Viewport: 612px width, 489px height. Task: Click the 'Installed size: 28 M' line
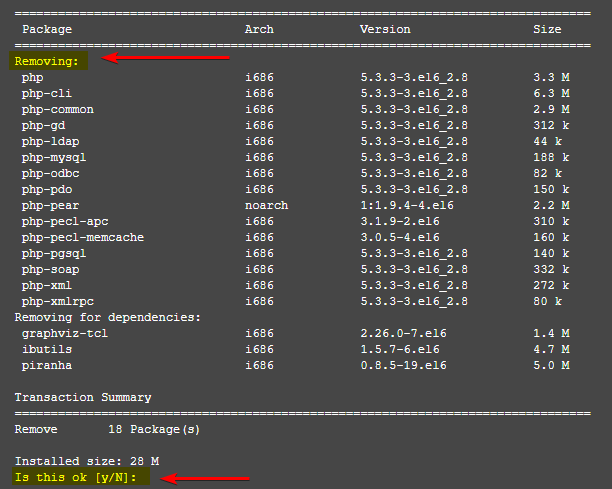tap(87, 461)
